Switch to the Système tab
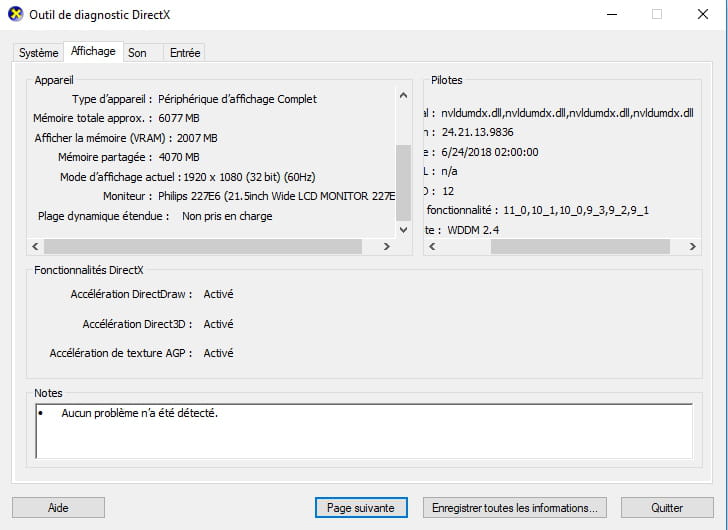Image resolution: width=728 pixels, height=530 pixels. click(x=39, y=52)
